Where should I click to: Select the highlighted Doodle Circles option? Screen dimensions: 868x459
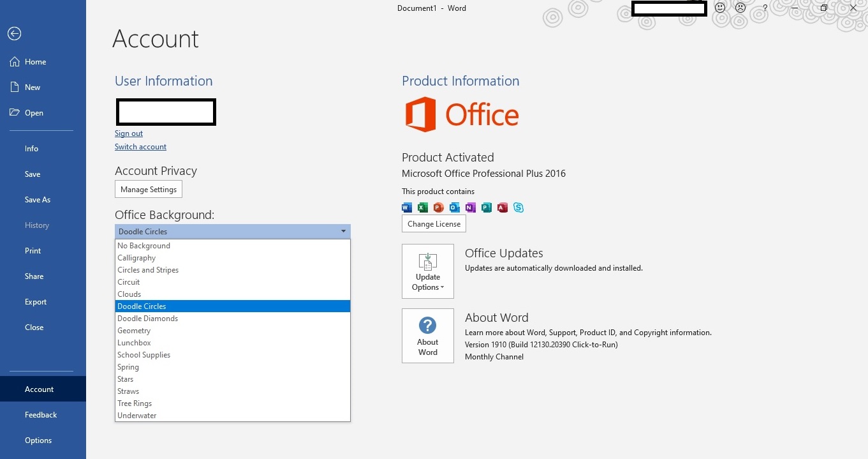click(233, 306)
